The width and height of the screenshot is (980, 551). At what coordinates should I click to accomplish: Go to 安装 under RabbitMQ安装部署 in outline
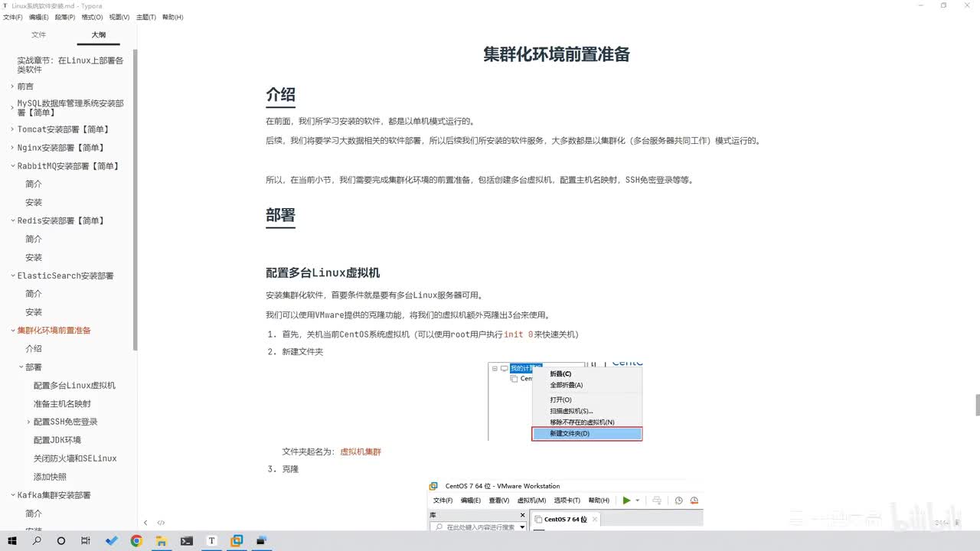[34, 203]
